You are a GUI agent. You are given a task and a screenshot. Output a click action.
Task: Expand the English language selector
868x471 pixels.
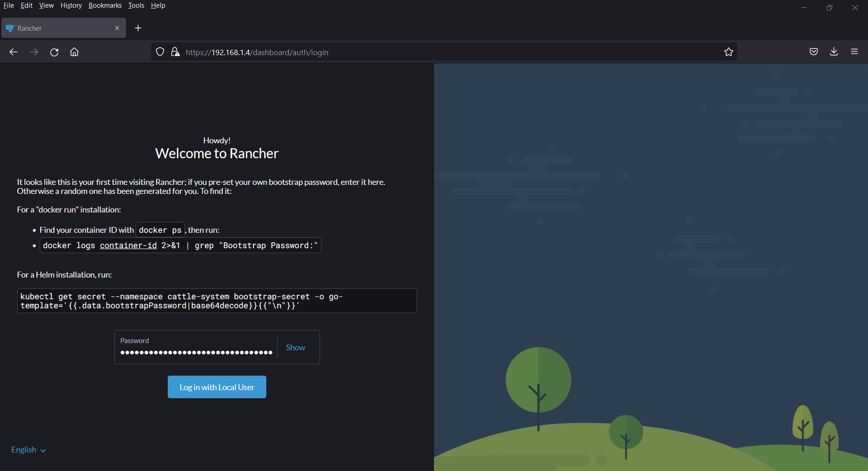click(28, 450)
